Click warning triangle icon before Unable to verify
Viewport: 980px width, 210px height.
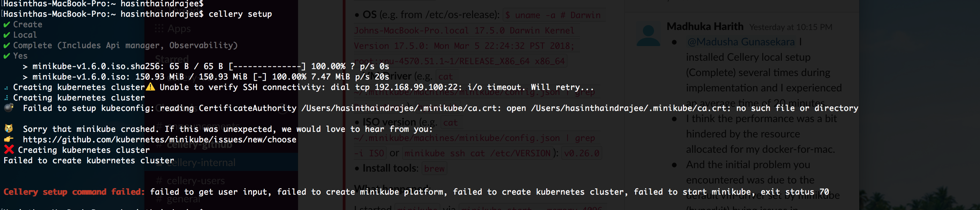151,87
